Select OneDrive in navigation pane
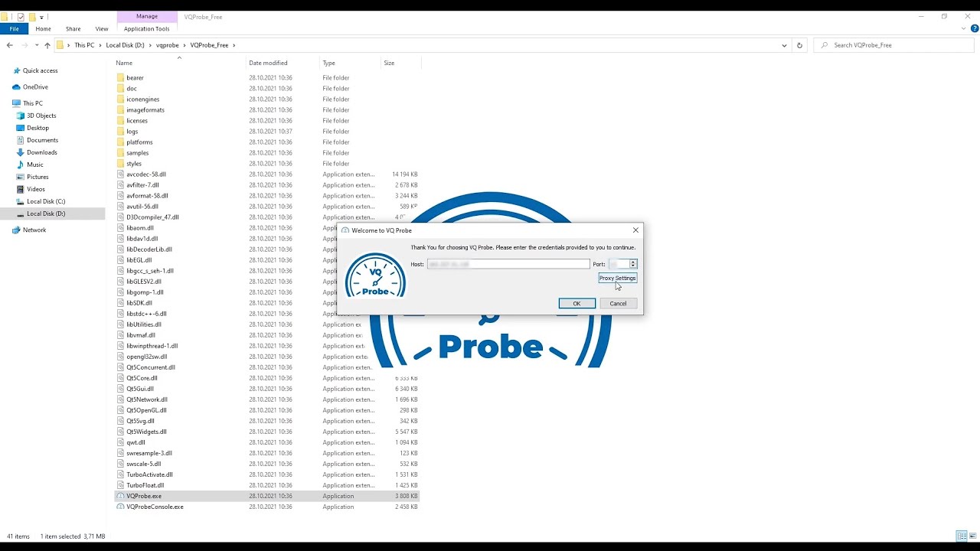 point(35,87)
